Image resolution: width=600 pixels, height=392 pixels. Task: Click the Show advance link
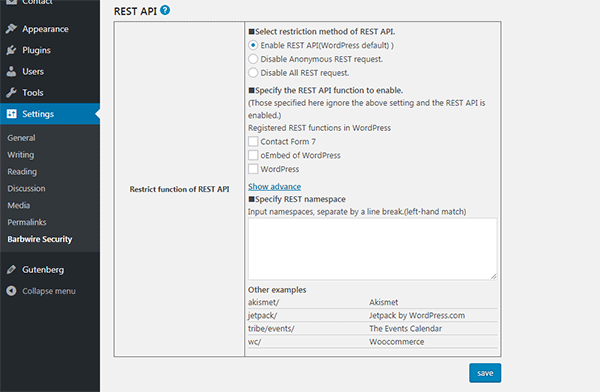coord(274,186)
